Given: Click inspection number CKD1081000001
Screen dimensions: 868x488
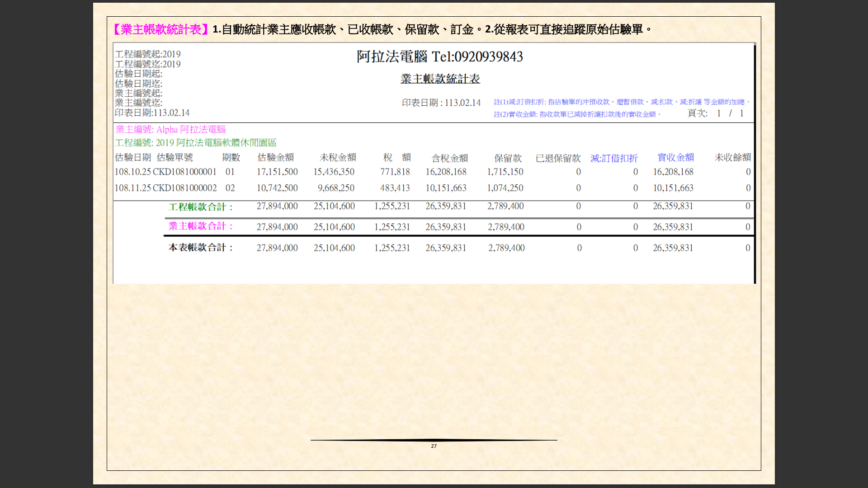Looking at the screenshot, I should coord(184,172).
